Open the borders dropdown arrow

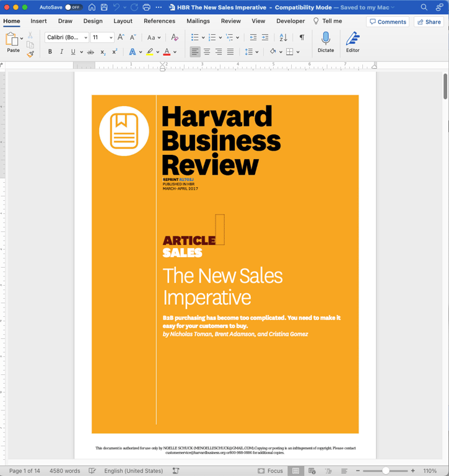[x=298, y=52]
